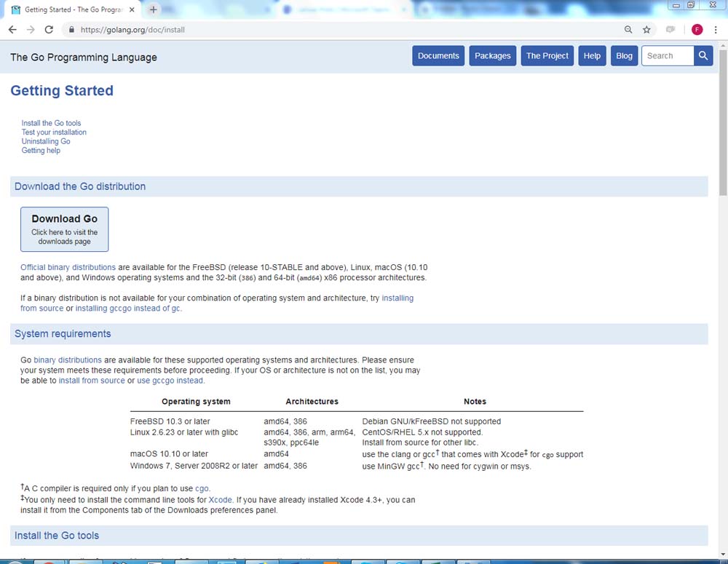This screenshot has width=728, height=564.
Task: Select CentOS/RHEL 5.x not supported note
Action: 422,432
